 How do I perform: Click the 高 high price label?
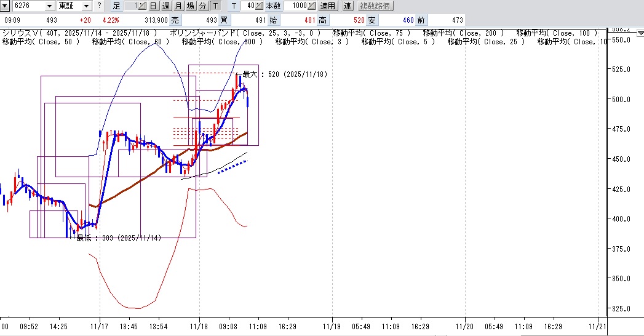323,20
